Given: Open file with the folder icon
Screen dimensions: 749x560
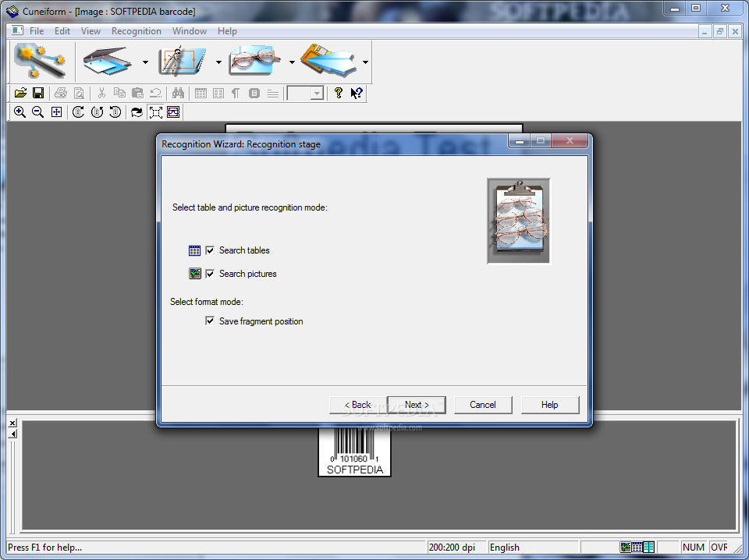Looking at the screenshot, I should (x=20, y=93).
